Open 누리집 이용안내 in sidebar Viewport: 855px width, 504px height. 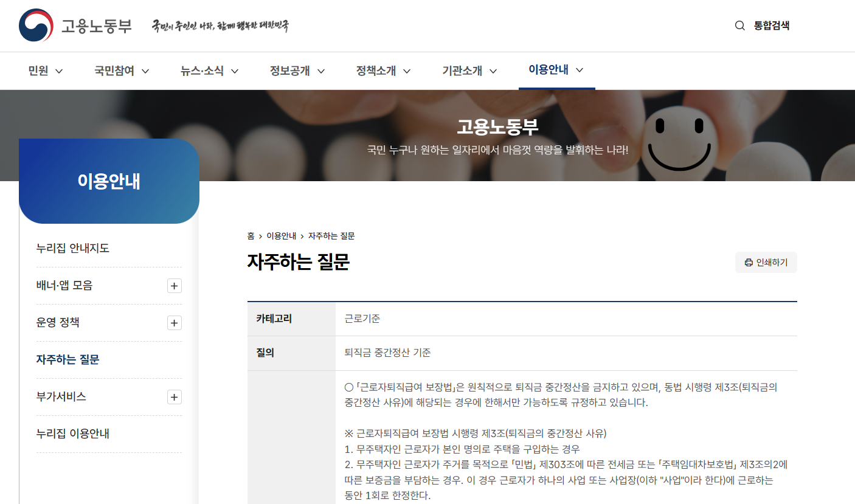(x=73, y=433)
